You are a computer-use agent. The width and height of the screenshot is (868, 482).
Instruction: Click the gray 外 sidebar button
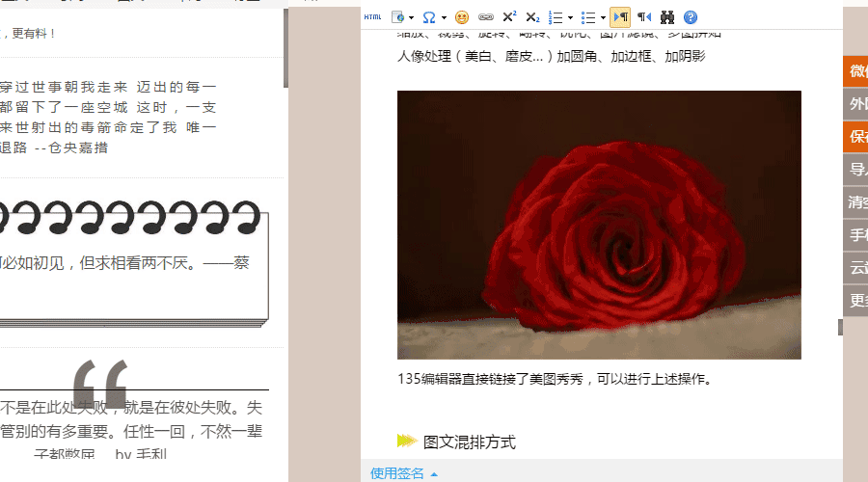pyautogui.click(x=855, y=104)
